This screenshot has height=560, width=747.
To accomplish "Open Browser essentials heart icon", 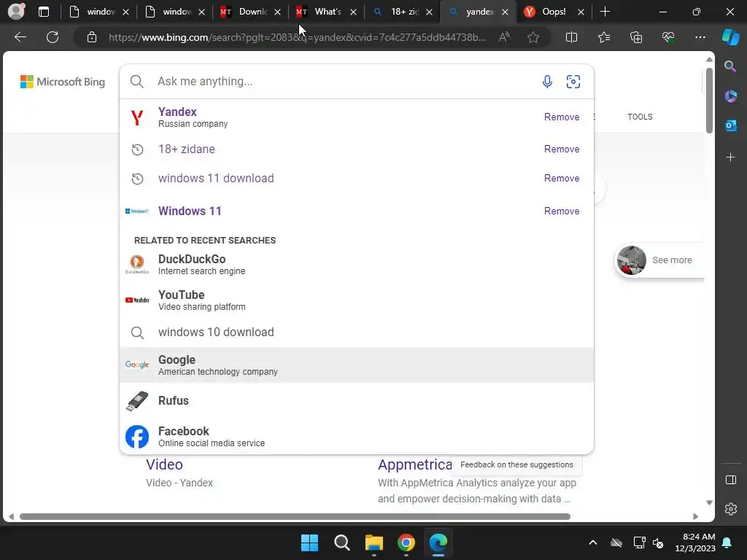I will pos(668,37).
